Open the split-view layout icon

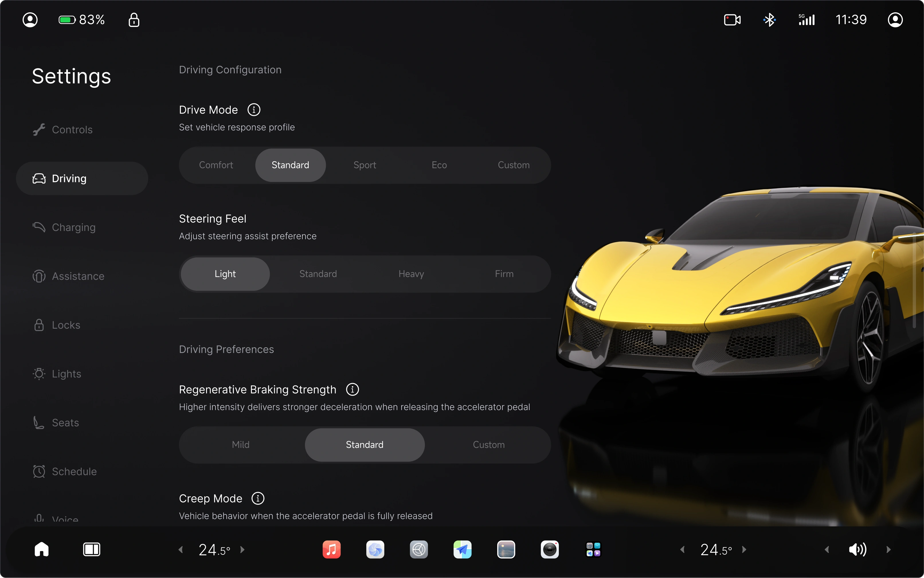tap(91, 549)
